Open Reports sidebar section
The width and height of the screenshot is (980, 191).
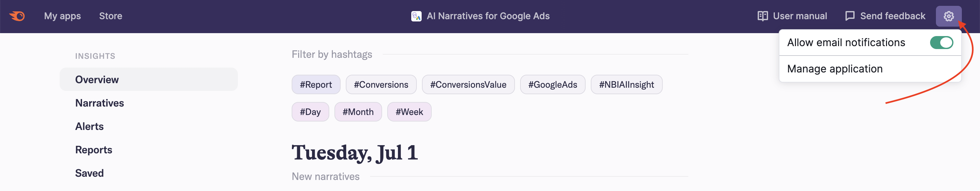pyautogui.click(x=94, y=150)
